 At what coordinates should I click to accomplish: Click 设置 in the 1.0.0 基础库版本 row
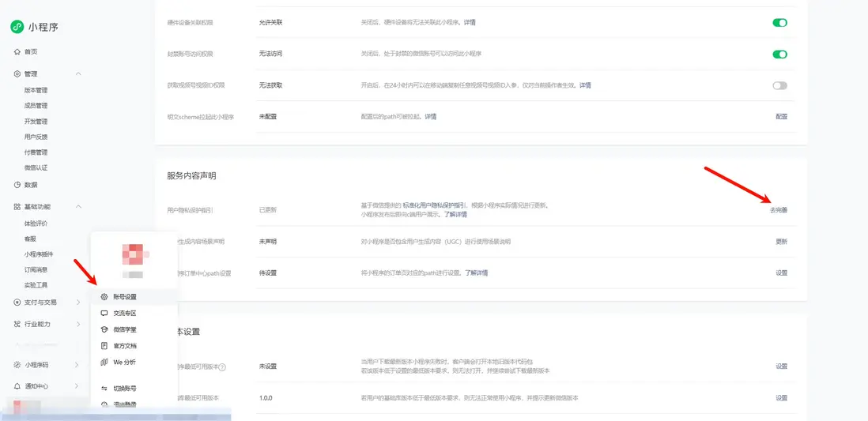tap(781, 398)
